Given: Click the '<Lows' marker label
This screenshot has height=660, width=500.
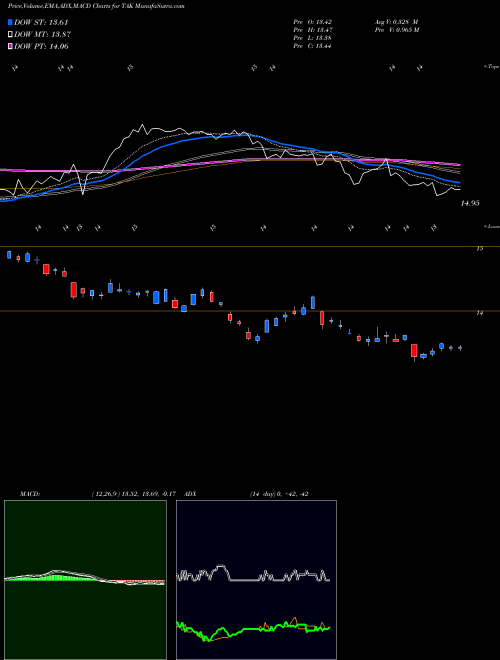Looking at the screenshot, I should [x=492, y=226].
